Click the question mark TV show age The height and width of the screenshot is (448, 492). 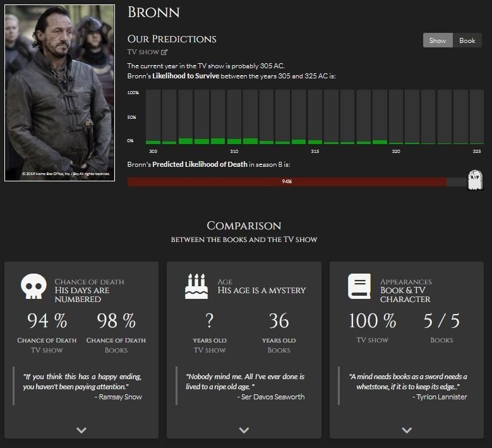209,321
